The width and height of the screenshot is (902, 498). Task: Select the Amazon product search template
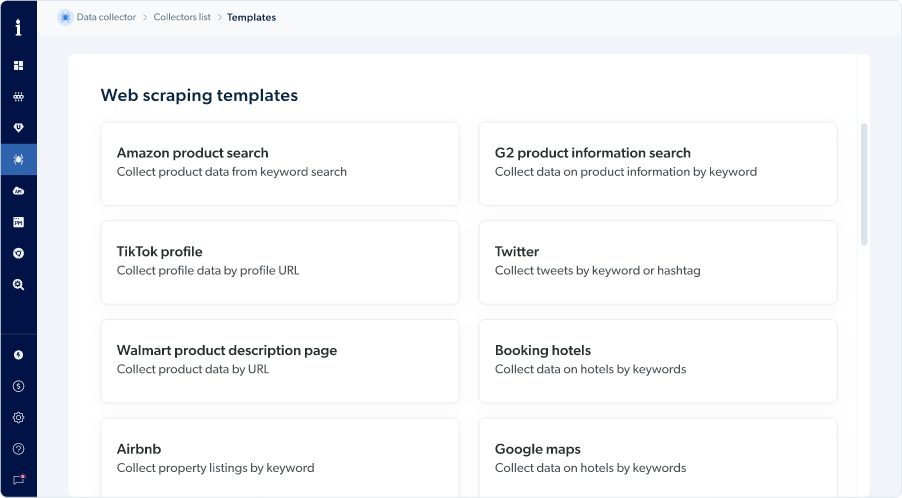point(280,163)
